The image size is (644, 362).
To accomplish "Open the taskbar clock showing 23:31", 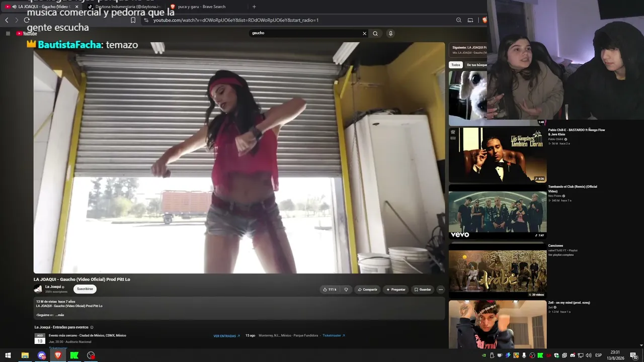I will (615, 355).
